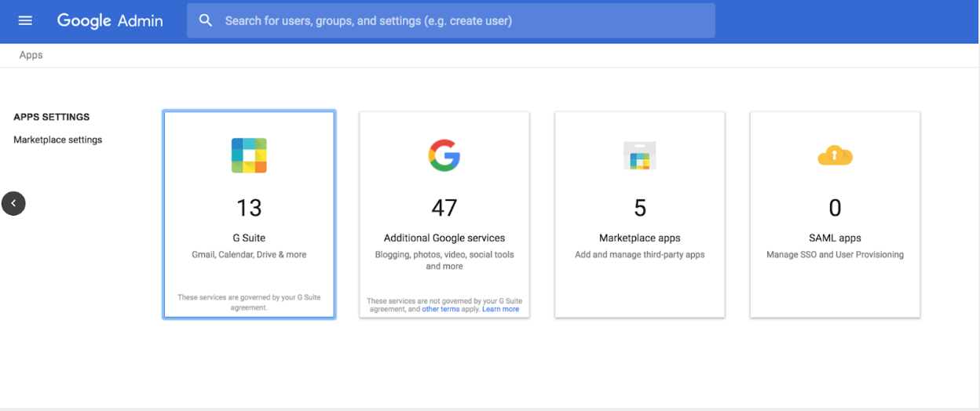Open the Learn more link

[500, 309]
